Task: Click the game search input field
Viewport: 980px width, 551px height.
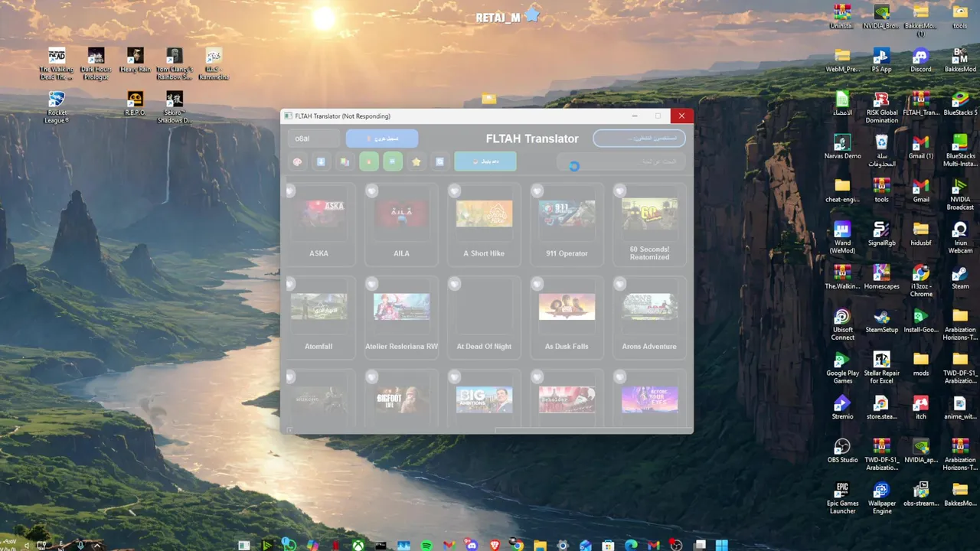Action: 621,162
